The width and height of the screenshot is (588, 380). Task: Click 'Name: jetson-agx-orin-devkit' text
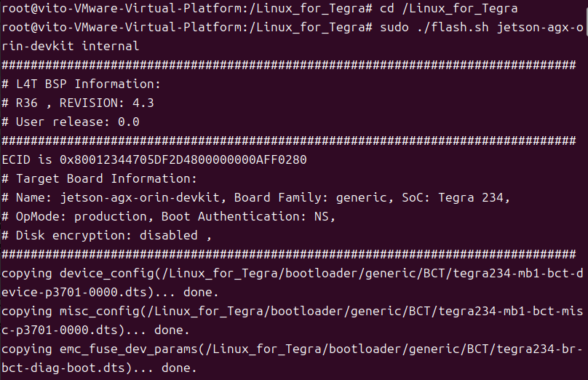(117, 198)
